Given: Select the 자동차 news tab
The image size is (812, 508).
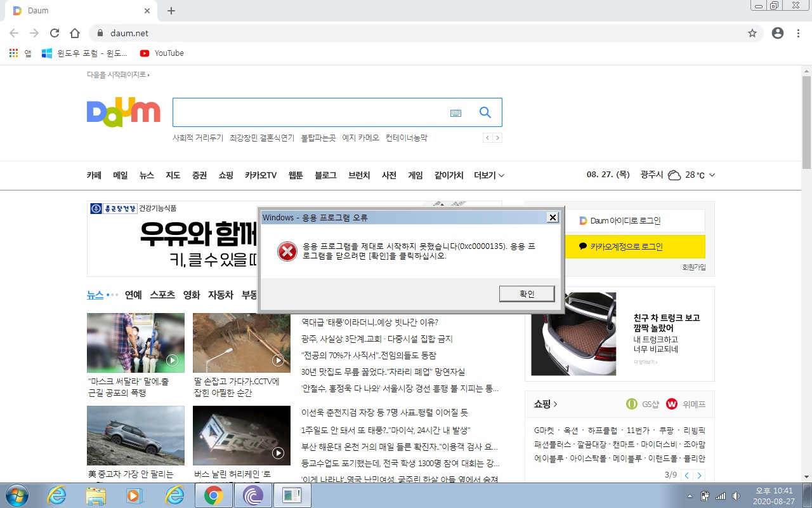Looking at the screenshot, I should pyautogui.click(x=221, y=295).
